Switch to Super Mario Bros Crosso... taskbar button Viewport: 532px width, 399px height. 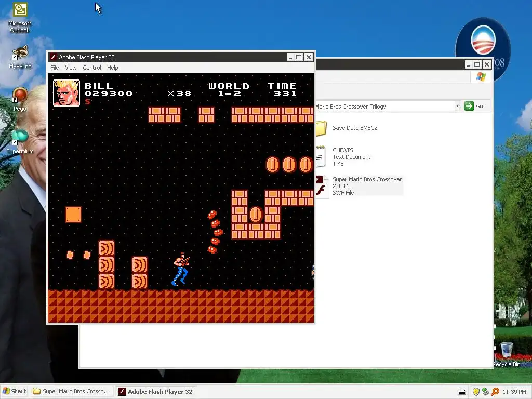pos(71,391)
